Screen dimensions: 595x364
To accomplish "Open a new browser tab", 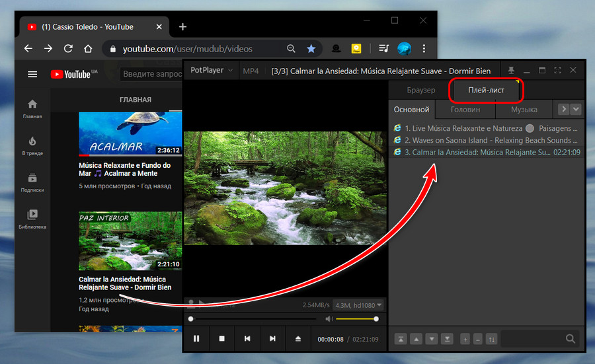I will point(182,26).
